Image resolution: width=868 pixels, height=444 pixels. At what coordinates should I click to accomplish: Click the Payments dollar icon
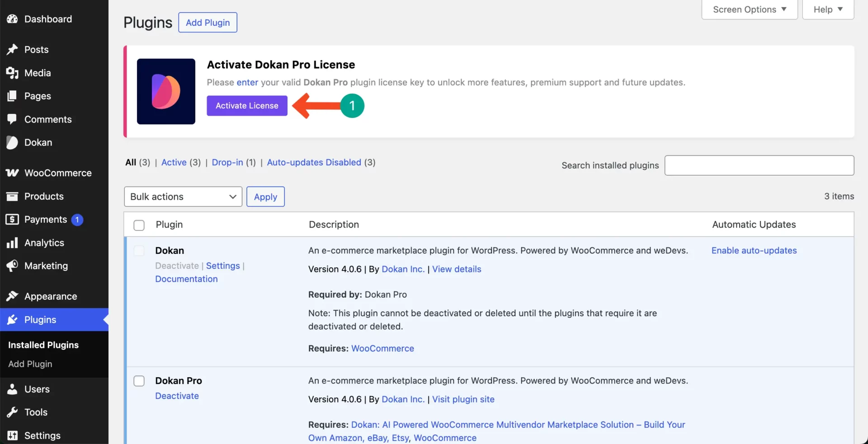(x=12, y=220)
